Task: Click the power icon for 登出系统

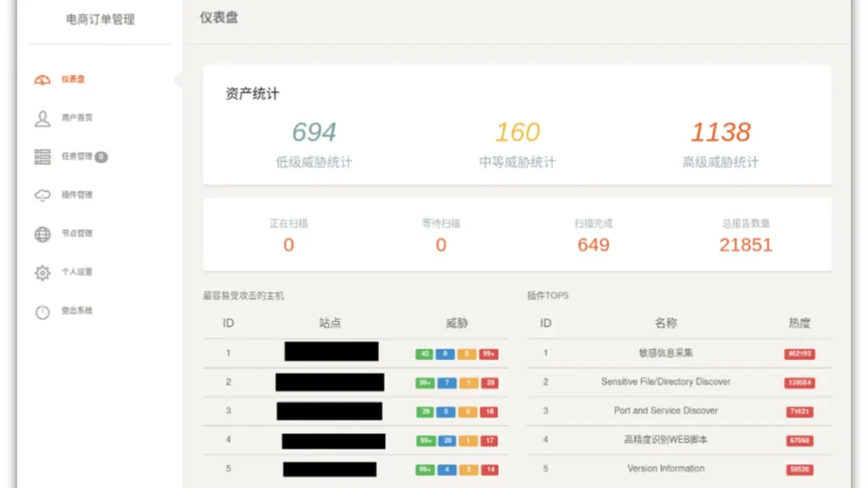Action: pos(42,312)
